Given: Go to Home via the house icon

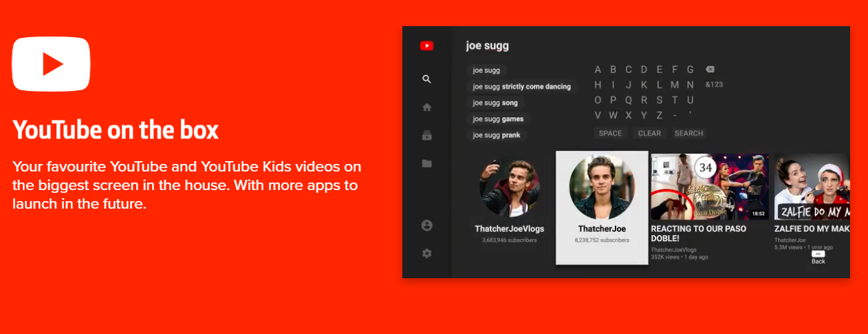Looking at the screenshot, I should tap(426, 107).
